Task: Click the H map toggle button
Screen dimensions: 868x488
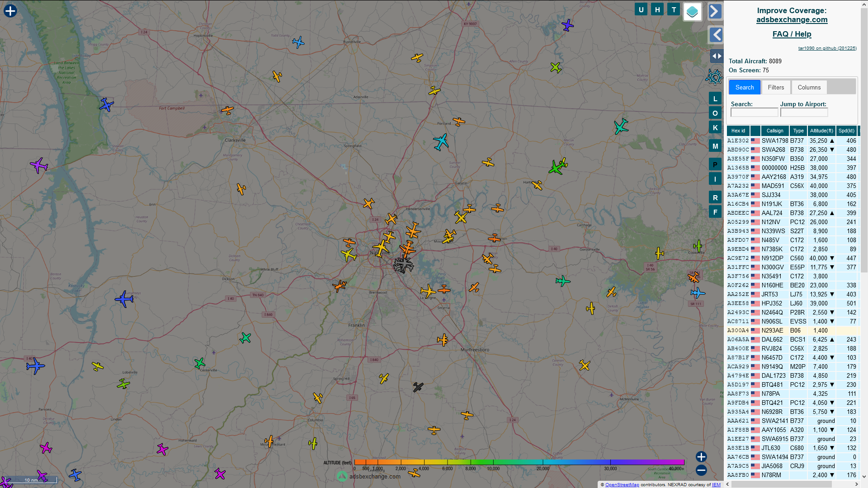Action: [x=657, y=9]
